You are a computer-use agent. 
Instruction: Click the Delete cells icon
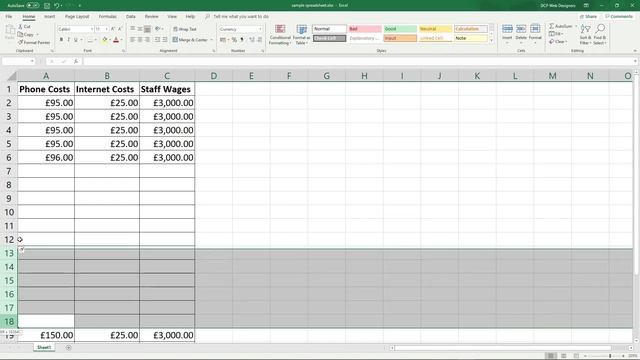[x=521, y=29]
